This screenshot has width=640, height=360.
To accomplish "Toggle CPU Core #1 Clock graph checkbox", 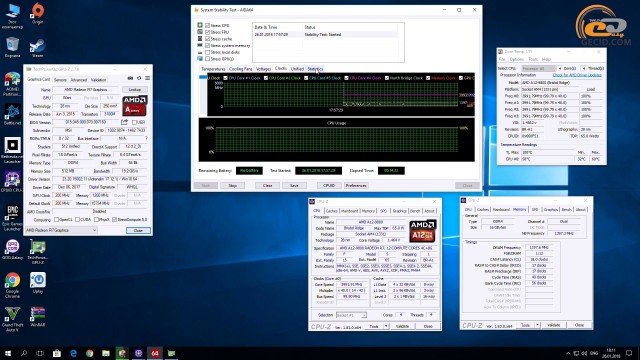I will (225, 78).
